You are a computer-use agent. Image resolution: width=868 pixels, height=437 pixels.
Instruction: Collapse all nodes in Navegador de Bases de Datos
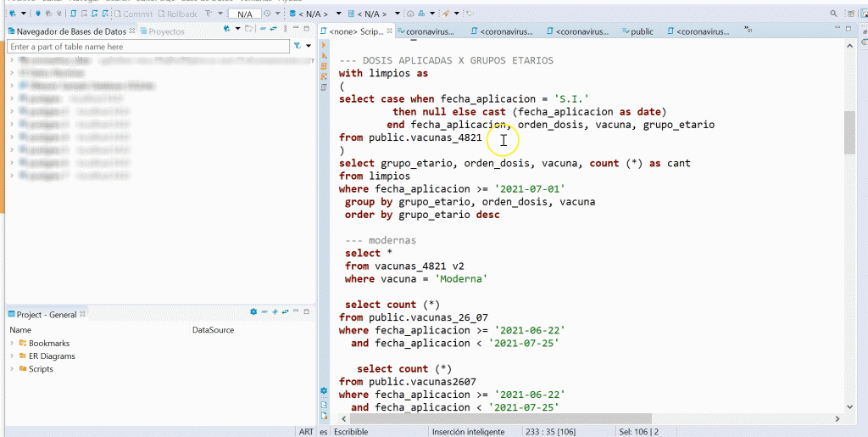[263, 29]
